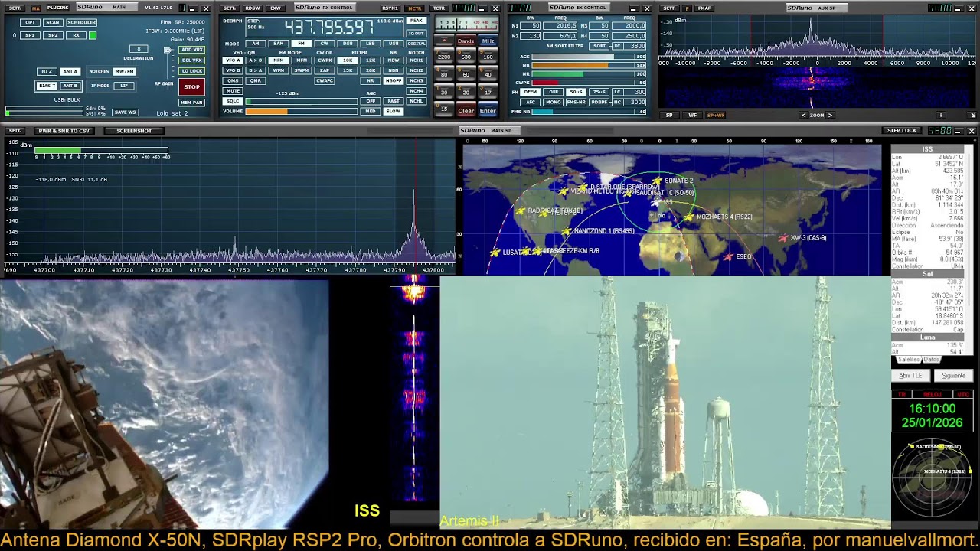The height and width of the screenshot is (551, 980).
Task: Open the MHz unit selector
Action: [488, 41]
